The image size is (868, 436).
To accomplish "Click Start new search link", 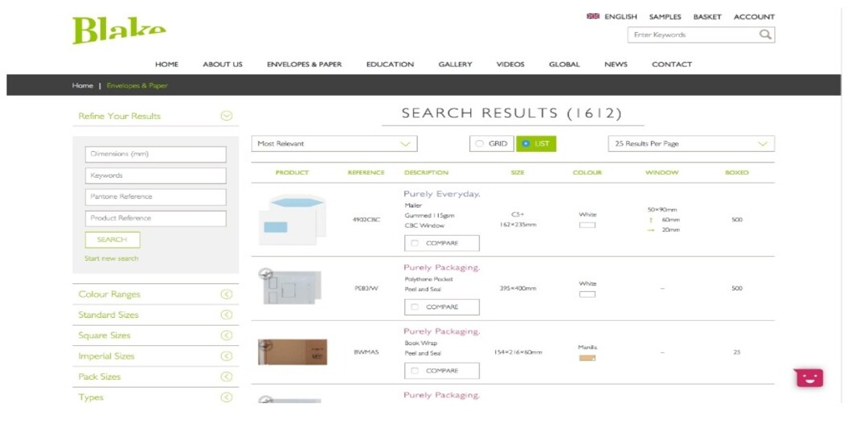I will coord(111,258).
